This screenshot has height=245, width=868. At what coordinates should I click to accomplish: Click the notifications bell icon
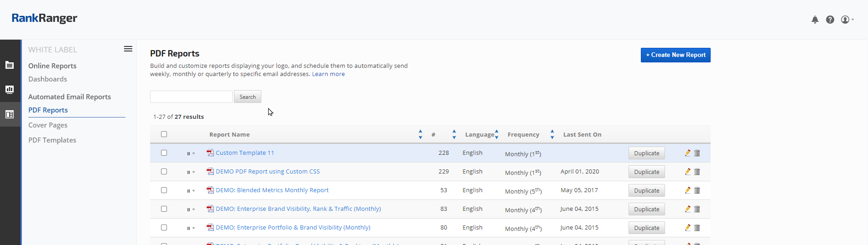[x=815, y=20]
